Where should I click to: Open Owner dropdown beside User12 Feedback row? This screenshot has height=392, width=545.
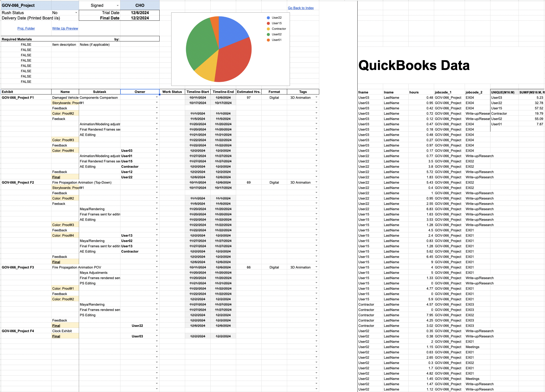click(157, 171)
